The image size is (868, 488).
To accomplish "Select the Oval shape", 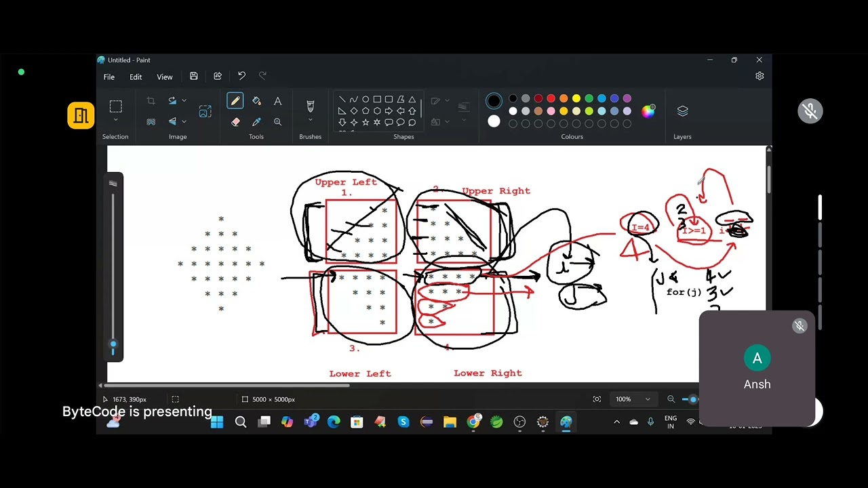I will 366,100.
